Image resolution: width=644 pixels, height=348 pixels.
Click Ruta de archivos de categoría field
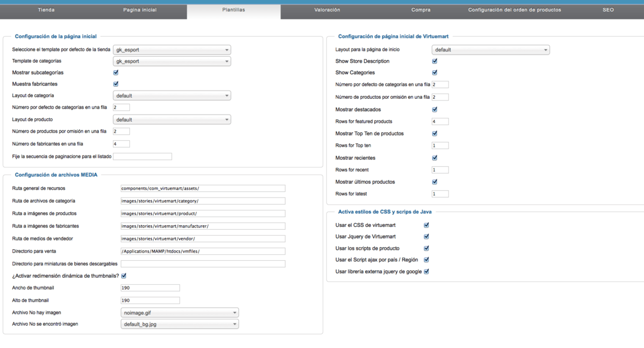tap(203, 201)
